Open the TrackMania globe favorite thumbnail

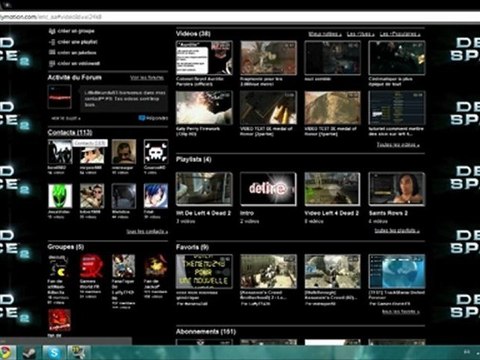[x=397, y=271]
